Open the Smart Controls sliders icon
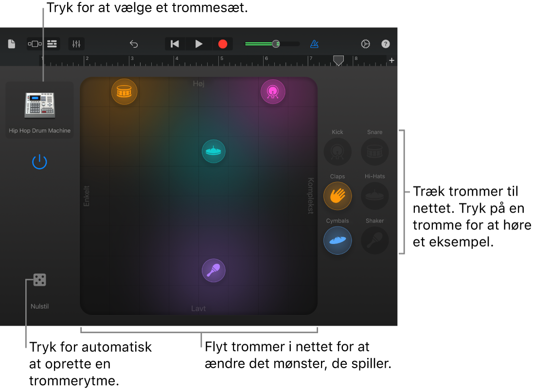 click(76, 44)
